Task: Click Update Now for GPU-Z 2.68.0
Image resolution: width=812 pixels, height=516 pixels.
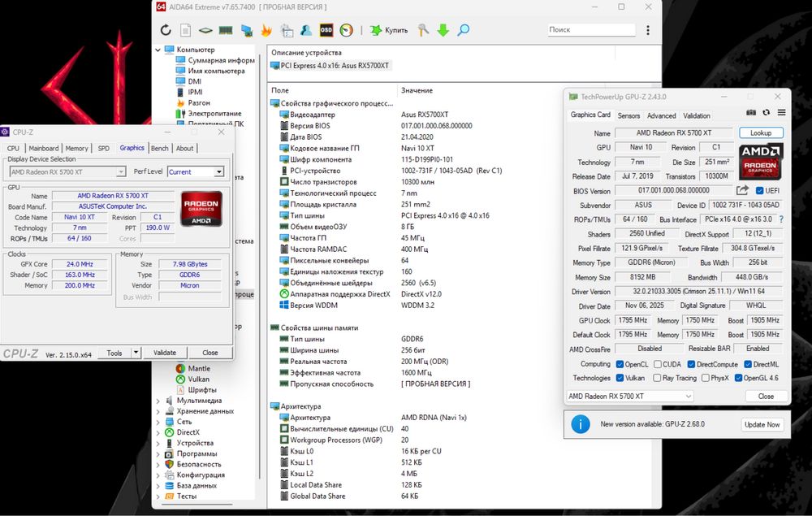Action: [x=762, y=424]
